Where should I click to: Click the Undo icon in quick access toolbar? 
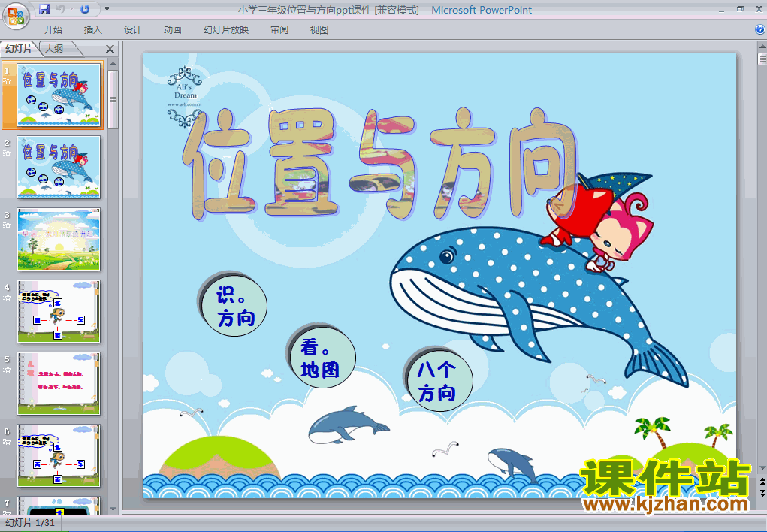[60, 9]
